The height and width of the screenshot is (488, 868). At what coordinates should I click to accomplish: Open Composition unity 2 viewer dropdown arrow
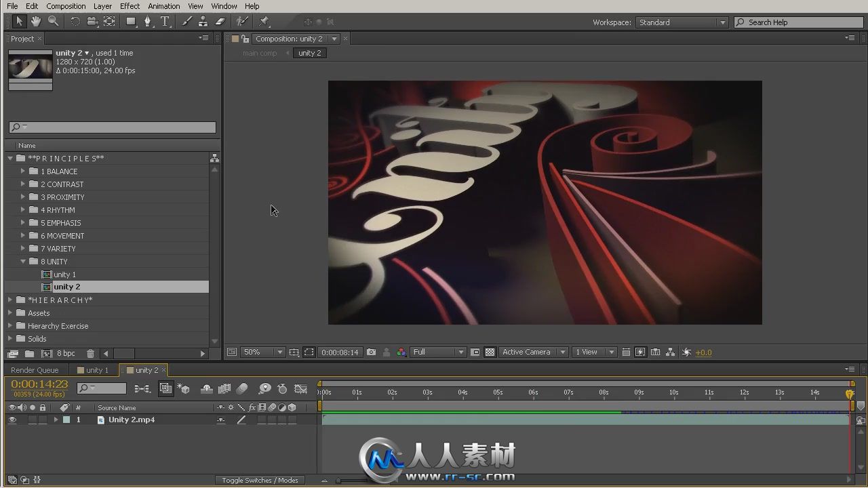334,39
